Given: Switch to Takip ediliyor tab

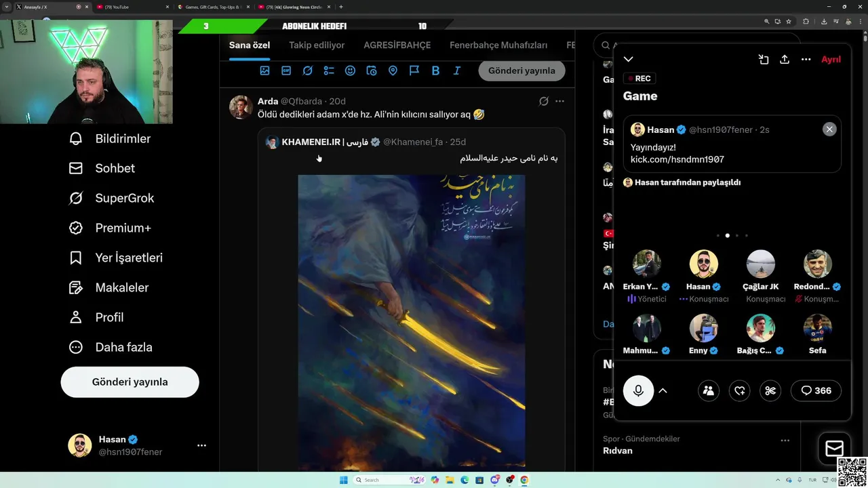Looking at the screenshot, I should coord(317,45).
